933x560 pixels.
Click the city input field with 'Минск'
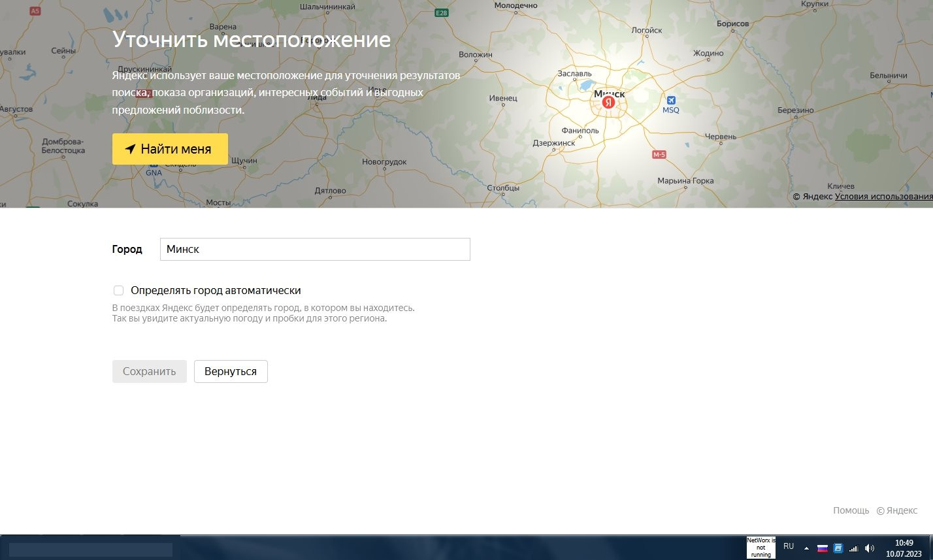[315, 249]
